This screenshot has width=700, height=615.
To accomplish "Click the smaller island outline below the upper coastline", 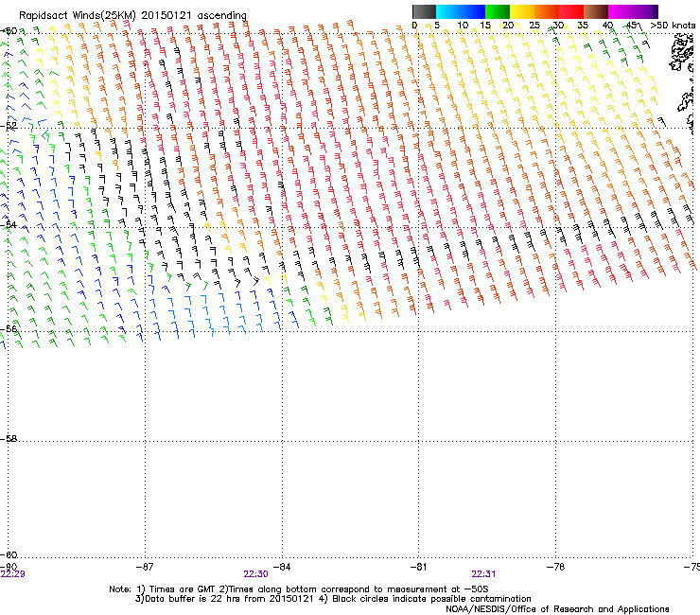I will coord(687,102).
